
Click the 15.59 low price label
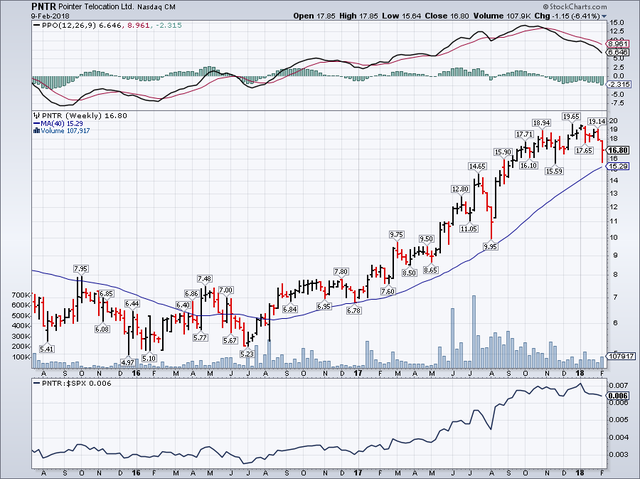tap(554, 171)
